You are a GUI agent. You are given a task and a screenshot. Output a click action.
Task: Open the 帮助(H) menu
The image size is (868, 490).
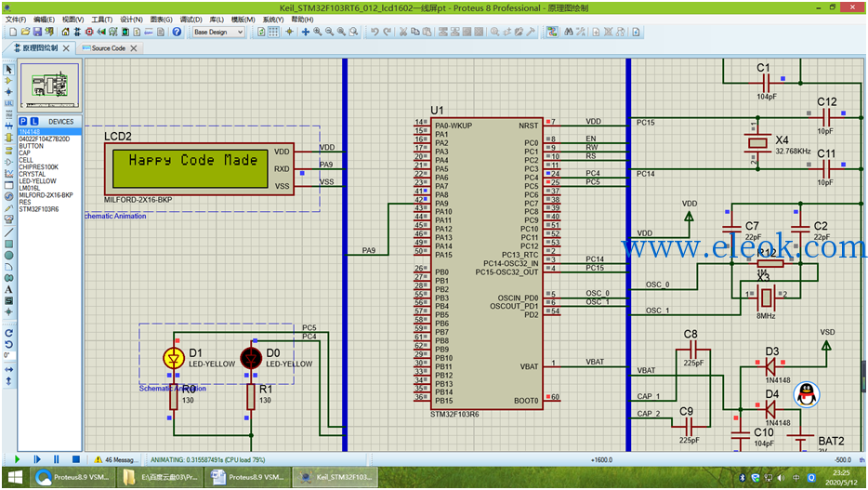[x=302, y=20]
